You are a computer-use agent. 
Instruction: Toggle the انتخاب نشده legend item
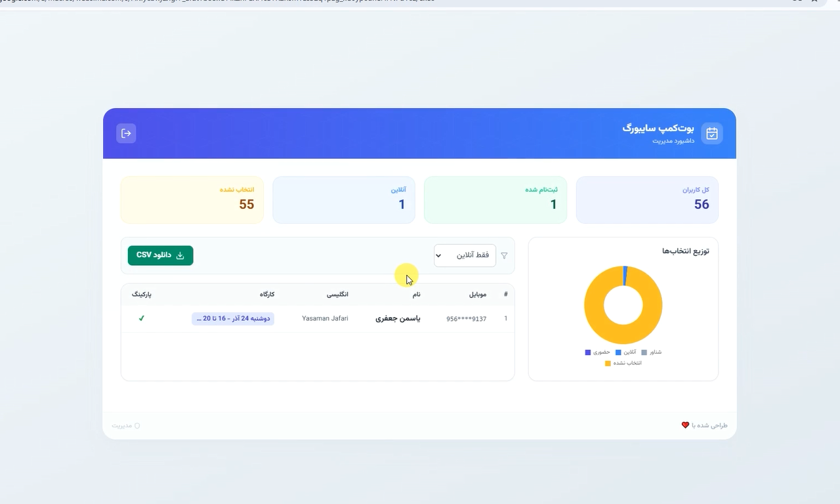point(623,363)
